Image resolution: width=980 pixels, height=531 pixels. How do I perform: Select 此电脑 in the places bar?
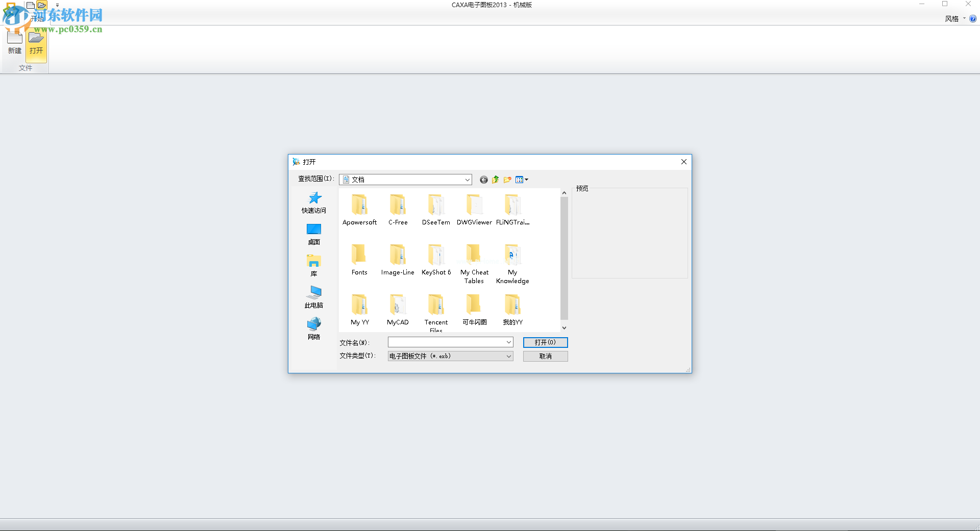pos(314,297)
